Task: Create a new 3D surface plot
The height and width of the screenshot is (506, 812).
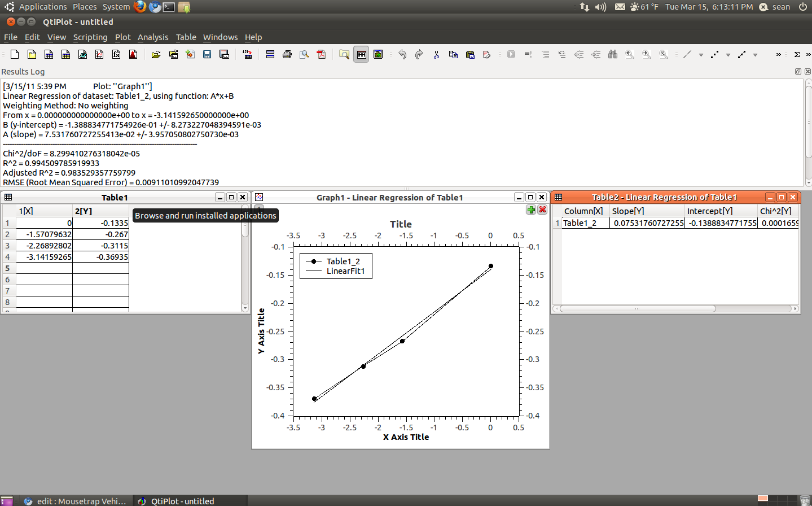Action: tap(133, 54)
